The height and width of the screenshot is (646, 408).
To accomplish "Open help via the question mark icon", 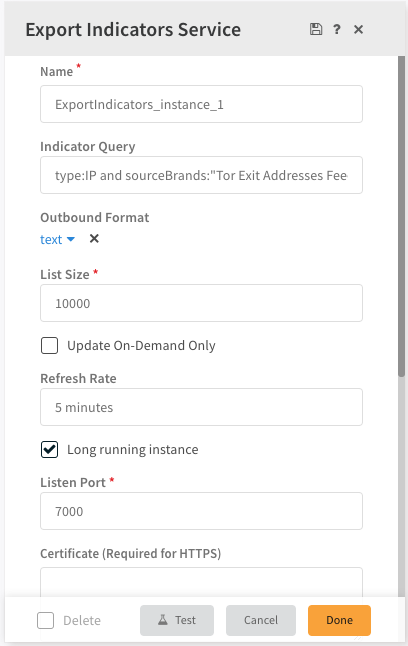I will (337, 29).
